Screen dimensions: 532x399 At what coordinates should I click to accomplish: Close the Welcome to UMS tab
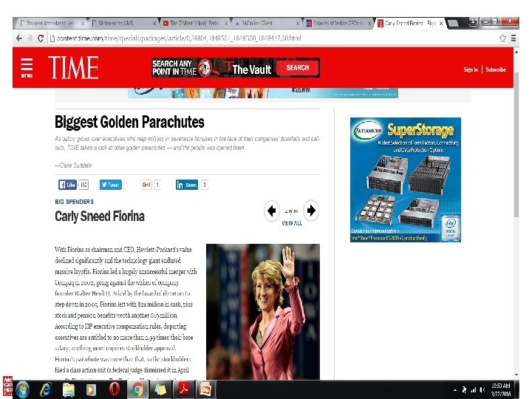point(154,23)
